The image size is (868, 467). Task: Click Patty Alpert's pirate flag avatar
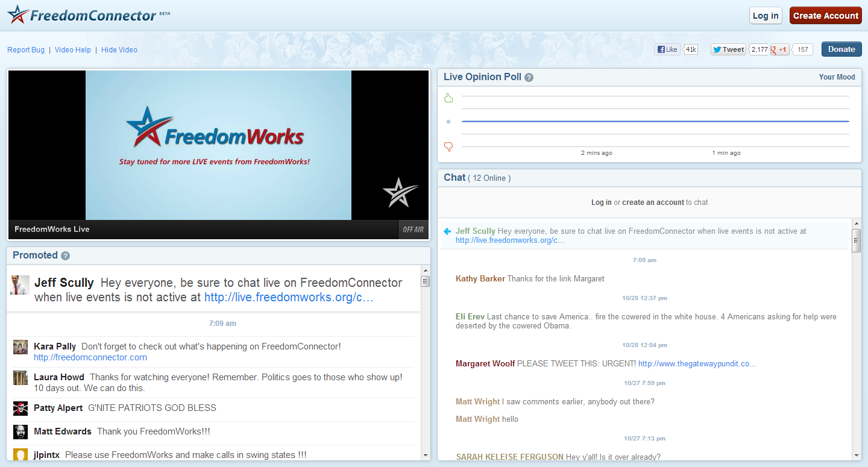[20, 409]
